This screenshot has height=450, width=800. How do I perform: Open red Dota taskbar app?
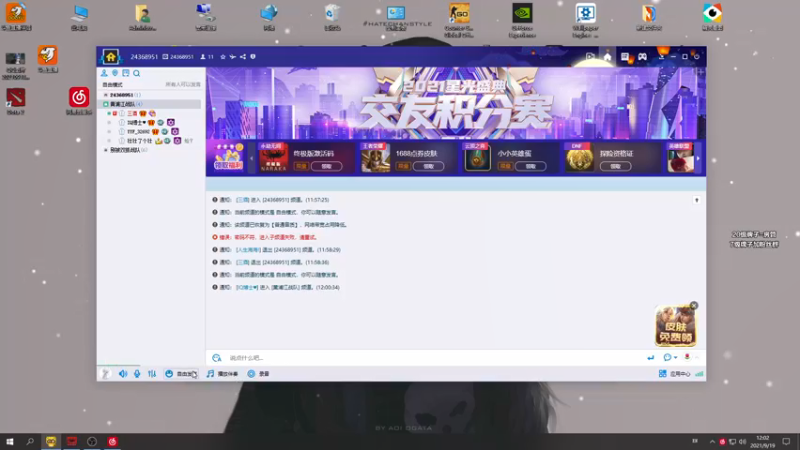tap(71, 441)
